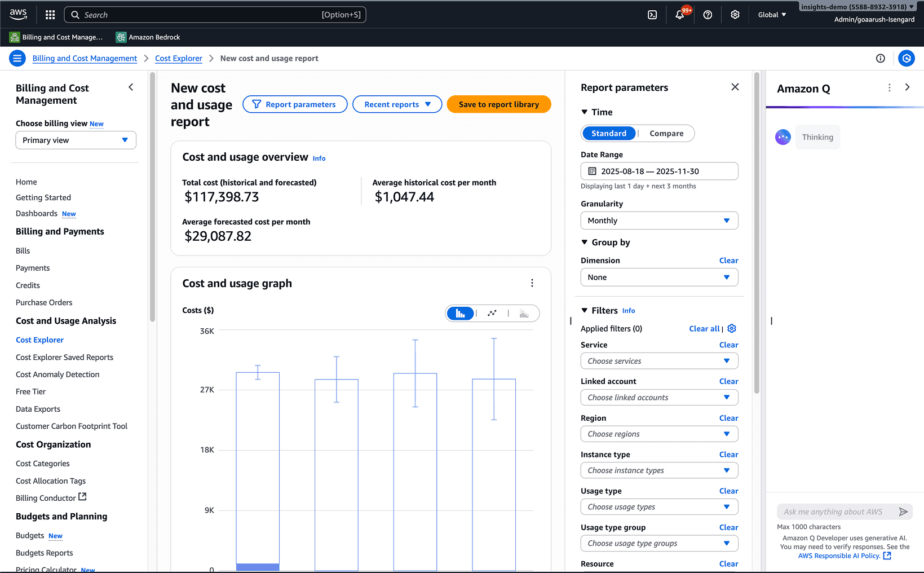Screen dimensions: 924x573
Task: Open the Choose instance types dropdown
Action: (x=659, y=470)
